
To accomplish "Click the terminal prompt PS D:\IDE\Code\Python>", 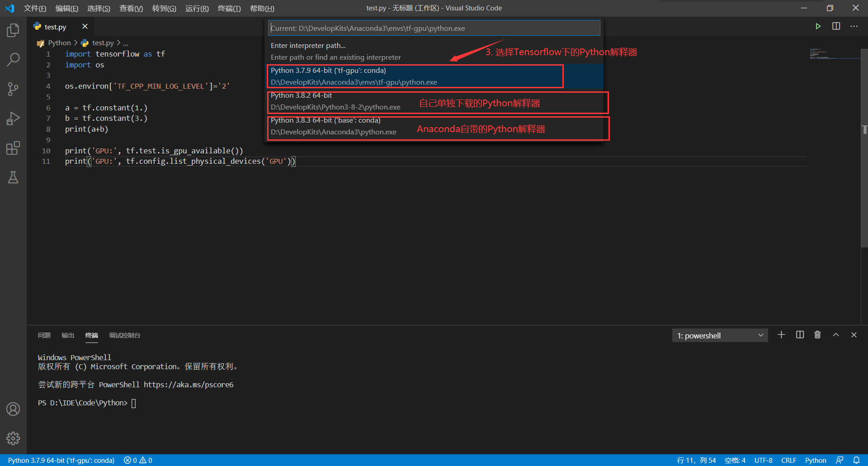I will pyautogui.click(x=83, y=403).
